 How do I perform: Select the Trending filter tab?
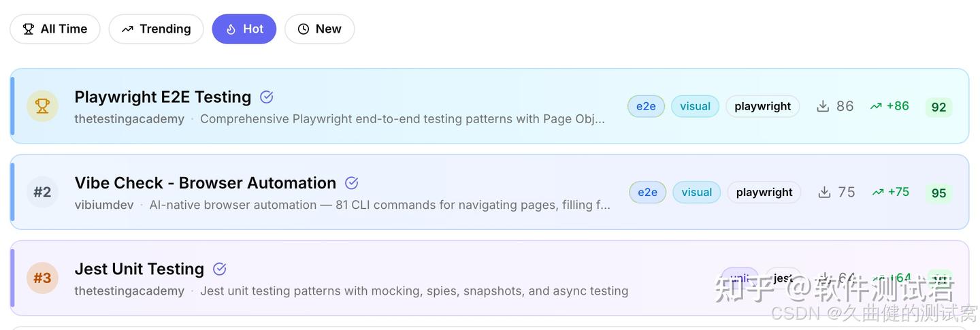coord(156,29)
